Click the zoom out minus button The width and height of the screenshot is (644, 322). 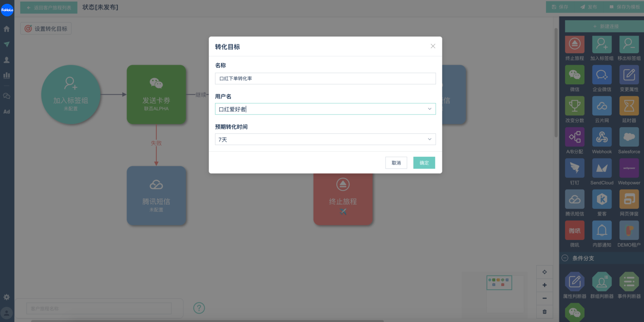pos(545,298)
